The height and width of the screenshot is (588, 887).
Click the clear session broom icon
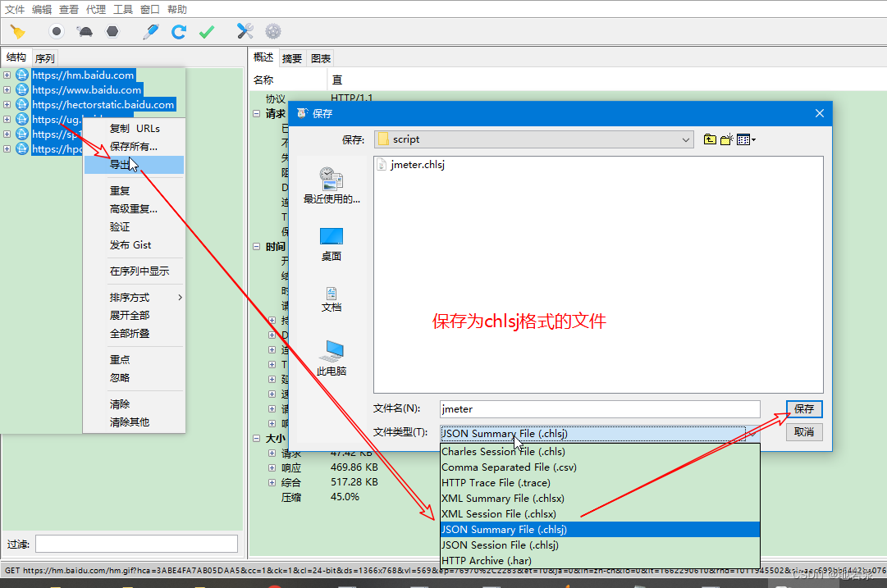coord(16,31)
